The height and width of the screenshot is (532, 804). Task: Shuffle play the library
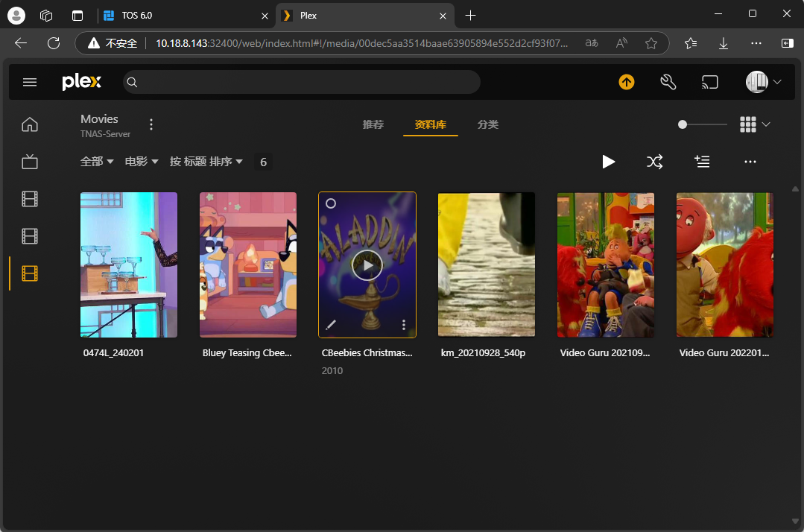654,162
